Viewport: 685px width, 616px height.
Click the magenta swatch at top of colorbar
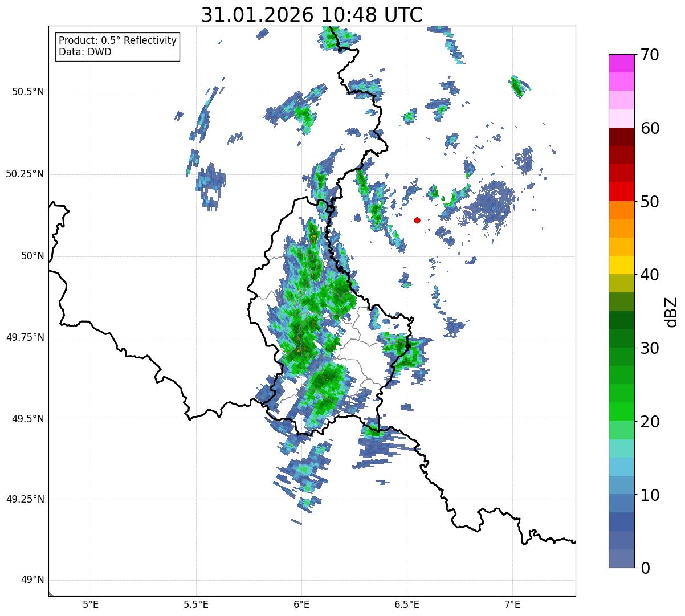621,63
